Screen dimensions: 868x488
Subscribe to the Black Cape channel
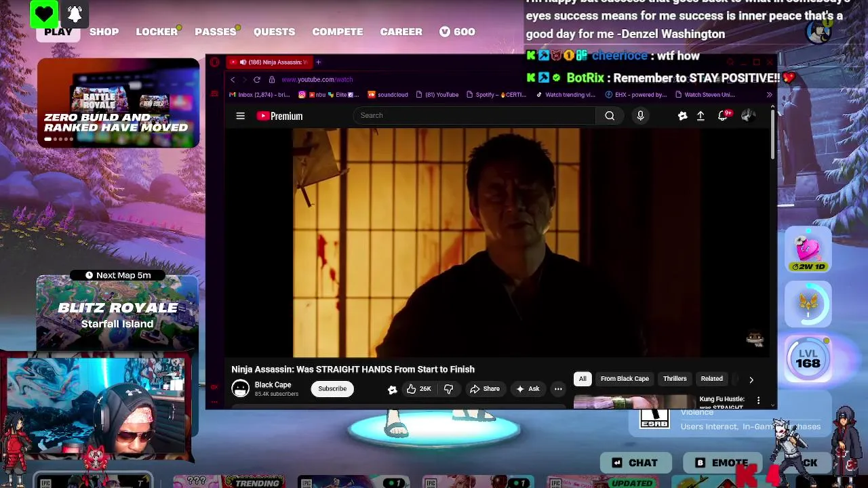[332, 388]
